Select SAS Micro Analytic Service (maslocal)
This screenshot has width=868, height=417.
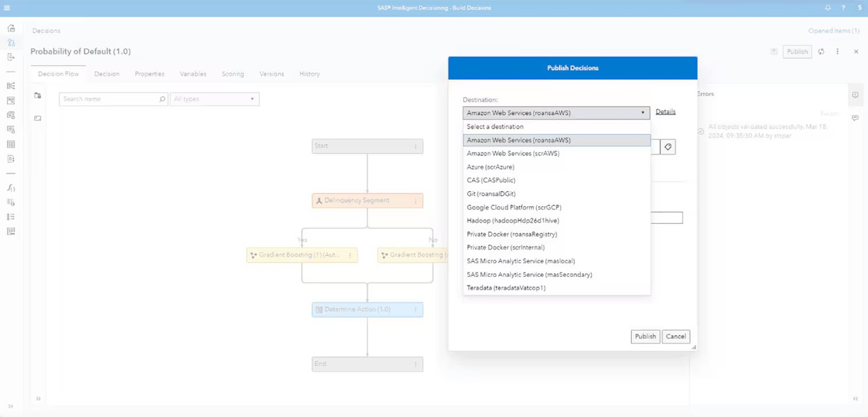557,261
